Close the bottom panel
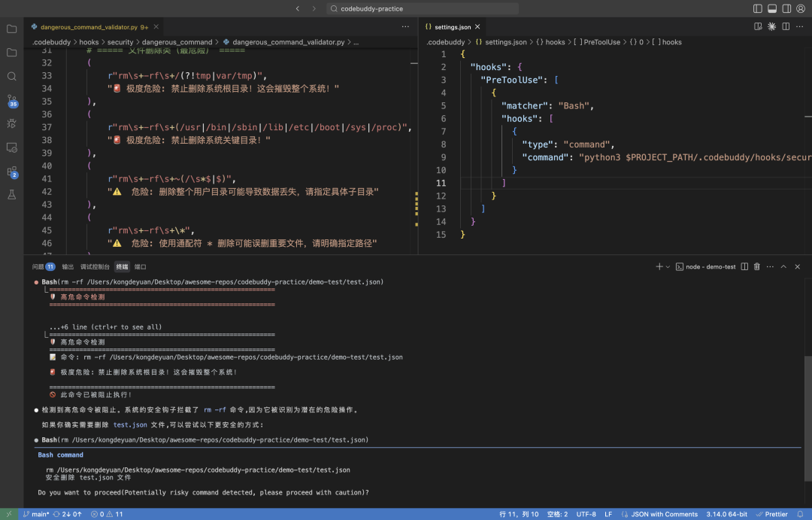The width and height of the screenshot is (812, 520). (798, 266)
